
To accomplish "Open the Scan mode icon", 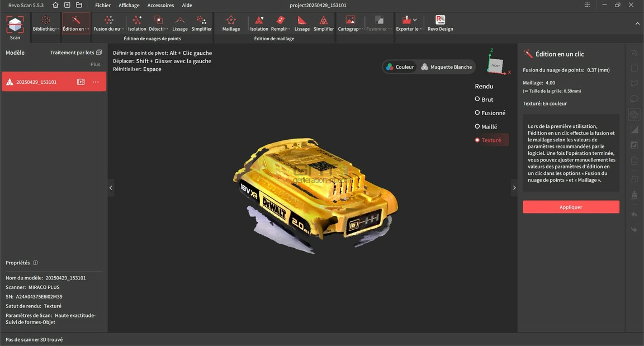I will click(15, 27).
